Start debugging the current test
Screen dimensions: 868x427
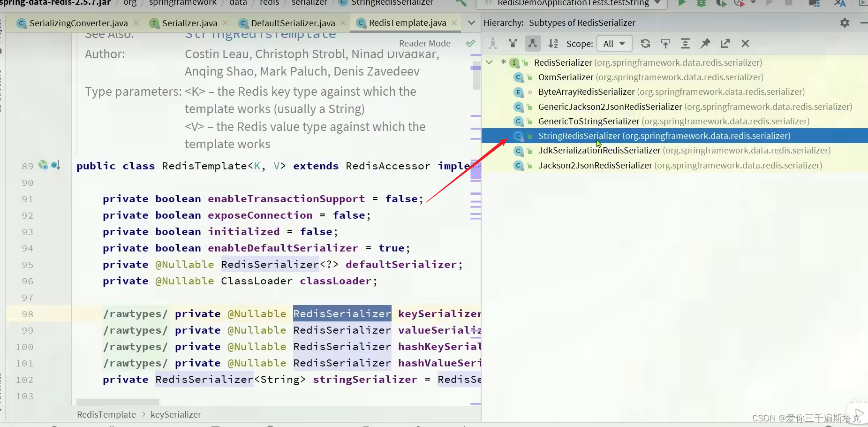point(701,3)
